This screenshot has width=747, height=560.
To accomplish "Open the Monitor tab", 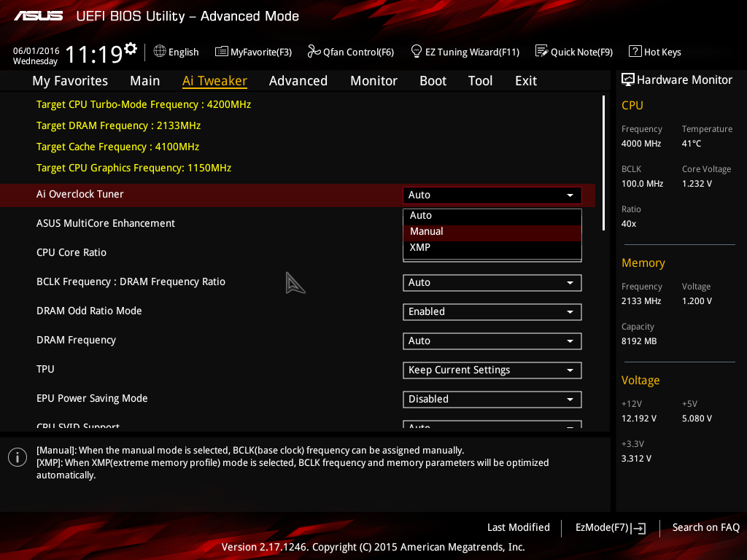I will point(374,81).
